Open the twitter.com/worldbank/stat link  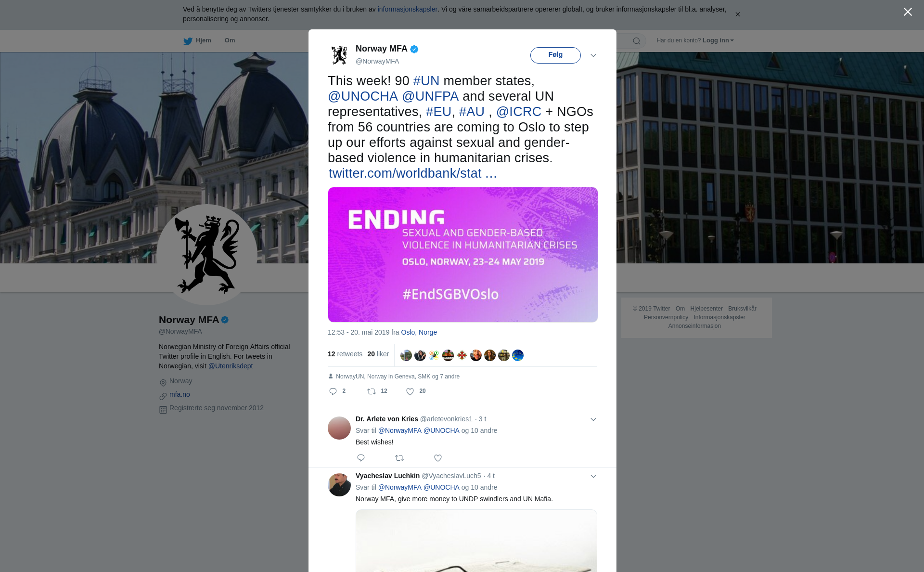coord(413,173)
